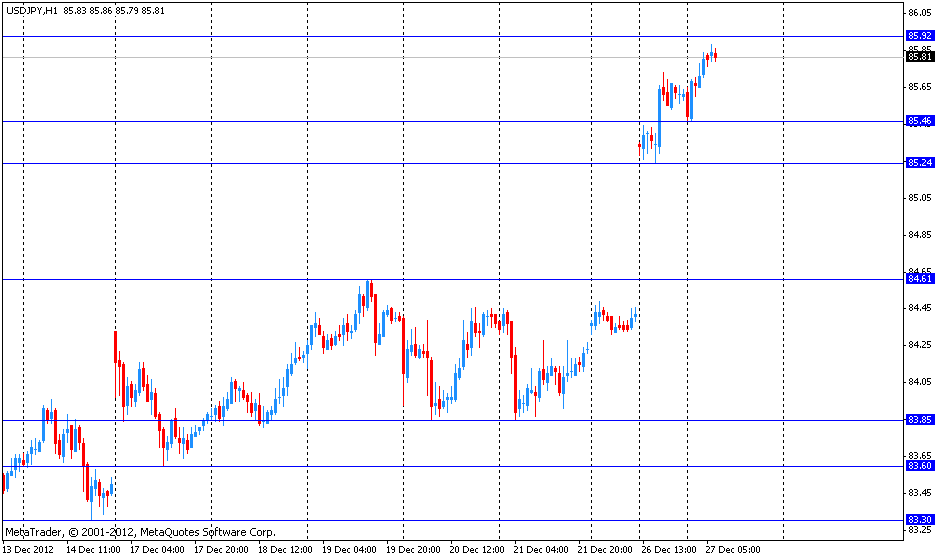
Task: Click the 83.85 support line label
Action: pos(920,420)
